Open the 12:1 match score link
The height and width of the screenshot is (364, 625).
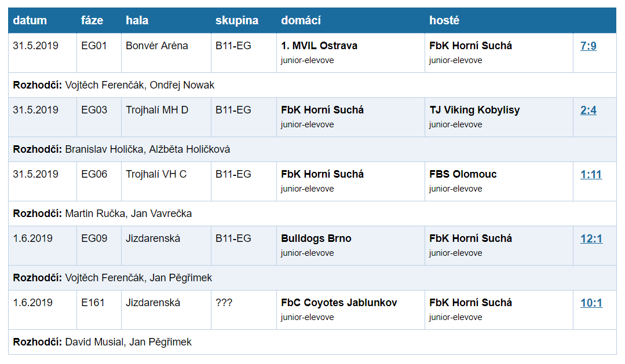[x=591, y=238]
